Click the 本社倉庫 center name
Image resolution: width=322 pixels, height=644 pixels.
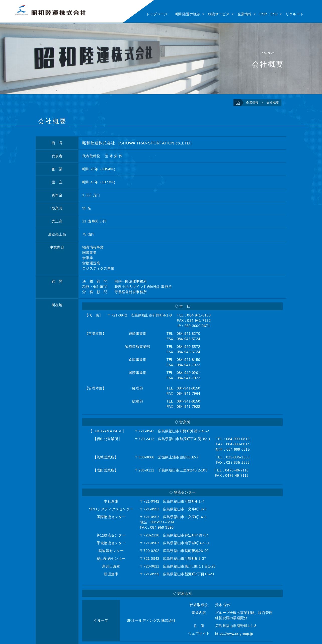[x=111, y=501]
